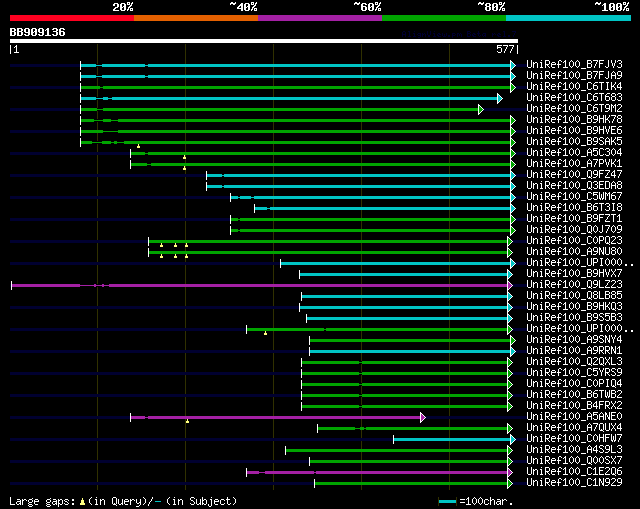Viewport: 640px width, 509px height.
Task: Select the UniRef100_C1E2Q6 label
Action: point(574,472)
